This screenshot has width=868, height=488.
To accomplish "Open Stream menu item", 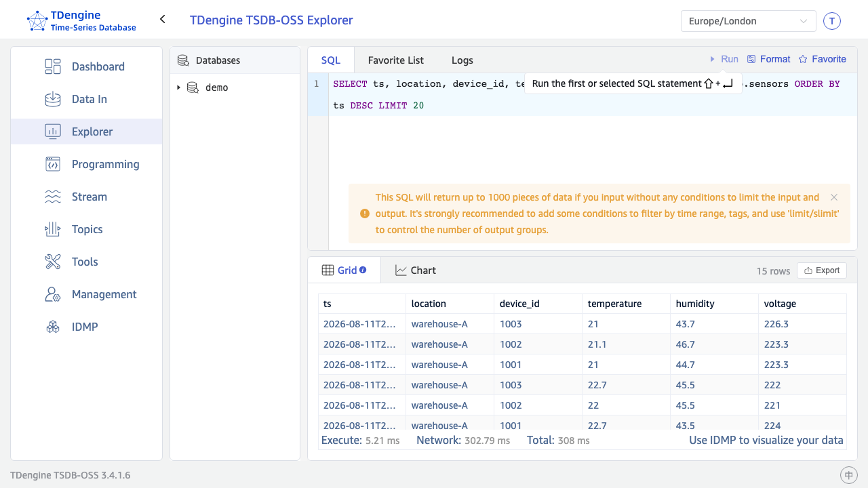I will [x=86, y=197].
